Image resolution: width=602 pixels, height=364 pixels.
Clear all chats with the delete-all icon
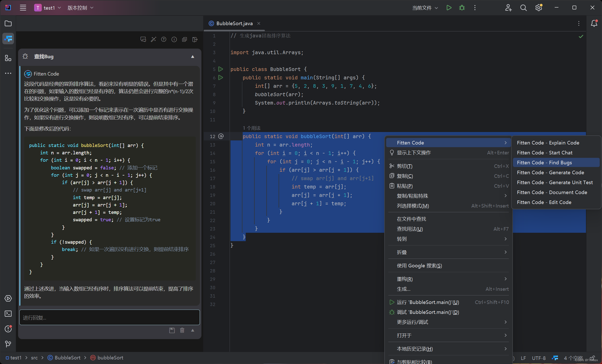(x=184, y=39)
